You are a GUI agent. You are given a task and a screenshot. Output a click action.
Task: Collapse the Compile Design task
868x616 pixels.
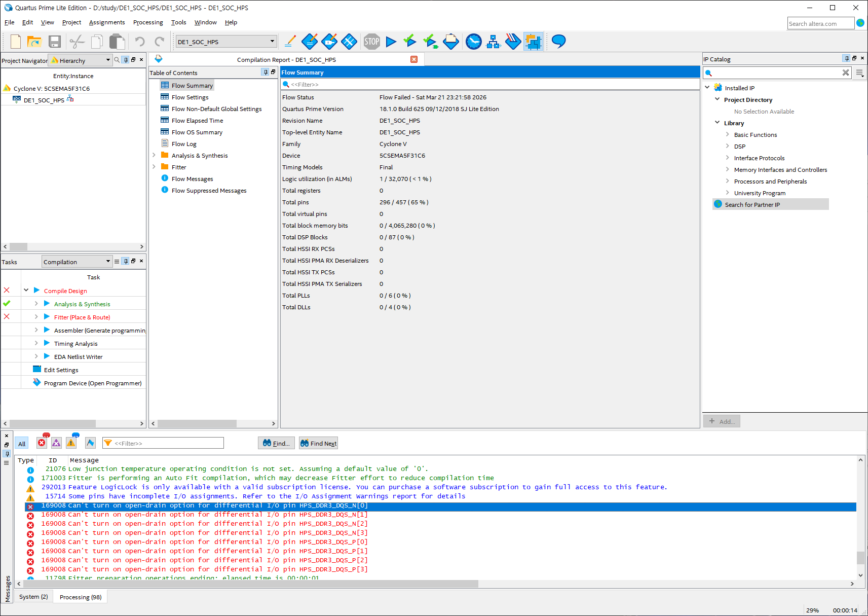26,290
